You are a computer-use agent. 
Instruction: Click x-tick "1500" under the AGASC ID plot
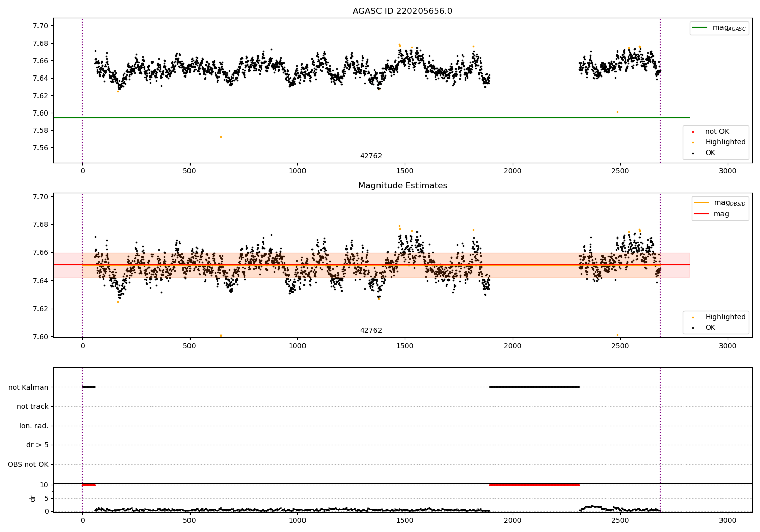(405, 171)
